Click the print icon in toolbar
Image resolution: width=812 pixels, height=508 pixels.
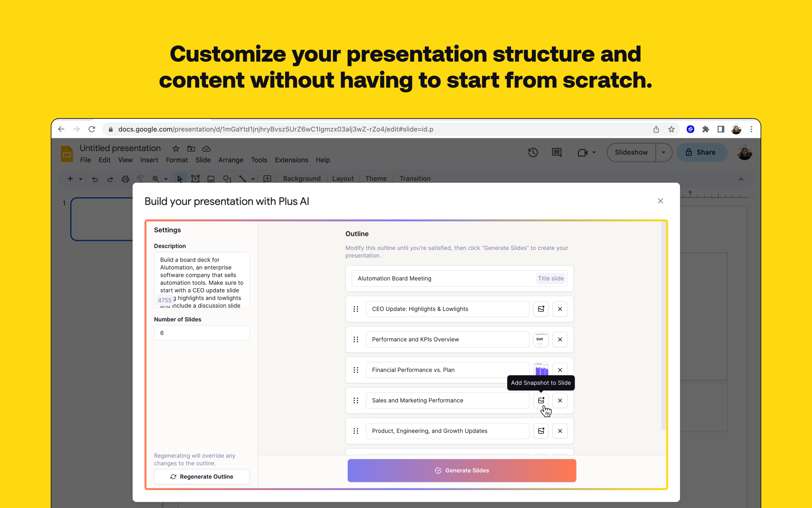[126, 179]
